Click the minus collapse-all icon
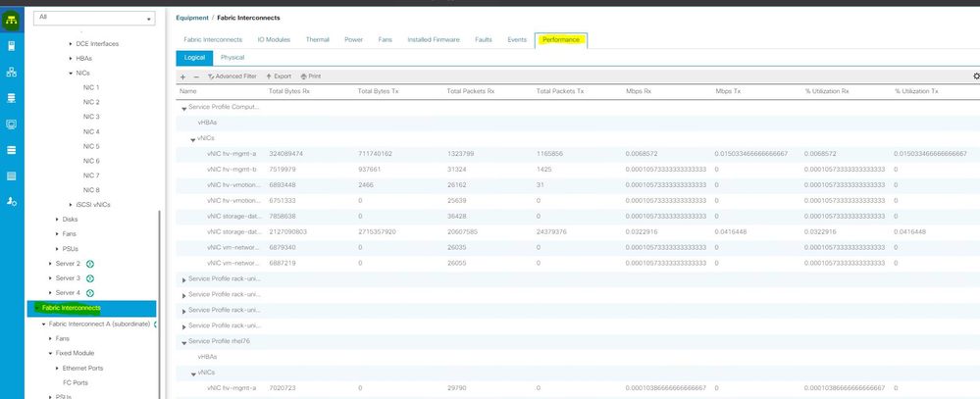The width and height of the screenshot is (980, 399). coord(196,76)
